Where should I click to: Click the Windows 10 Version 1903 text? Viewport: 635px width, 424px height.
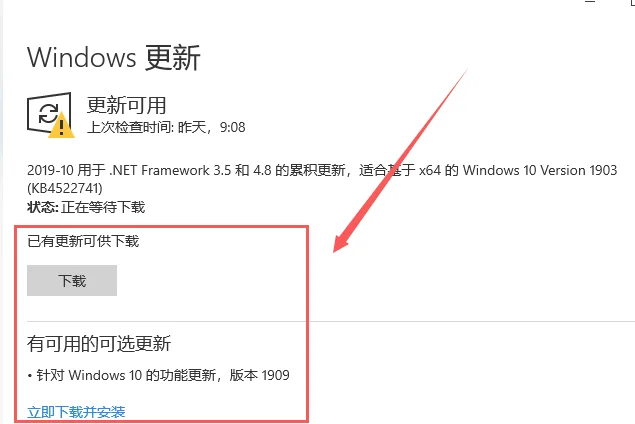point(540,170)
